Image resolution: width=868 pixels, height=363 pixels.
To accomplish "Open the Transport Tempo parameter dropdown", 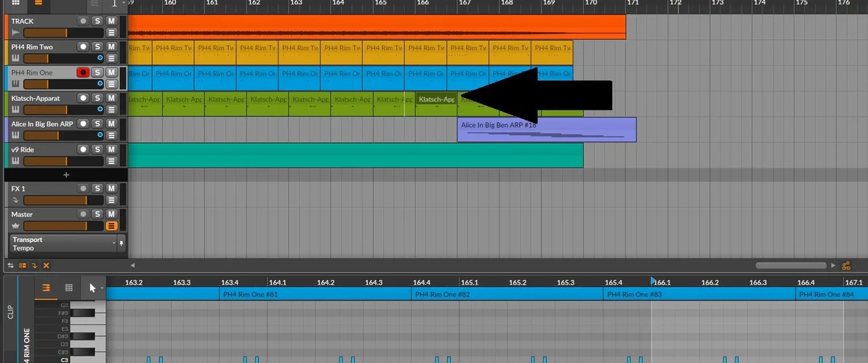I will click(x=63, y=244).
